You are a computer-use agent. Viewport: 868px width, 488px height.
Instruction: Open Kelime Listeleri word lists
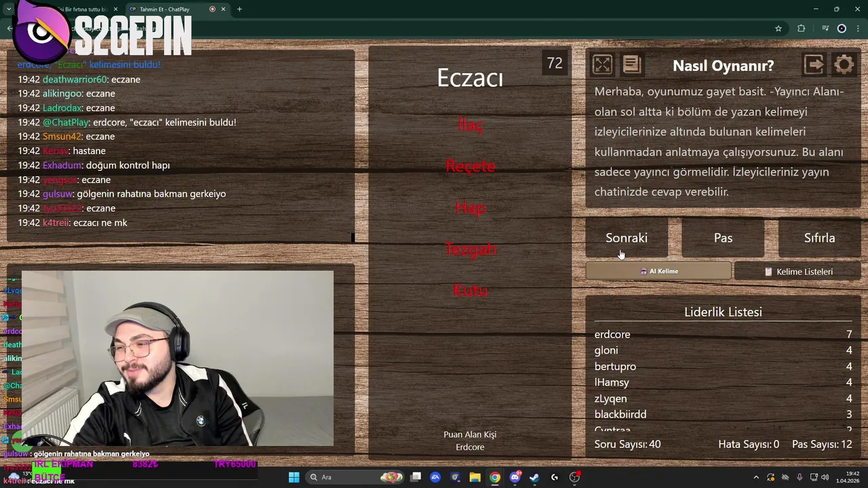pyautogui.click(x=797, y=271)
